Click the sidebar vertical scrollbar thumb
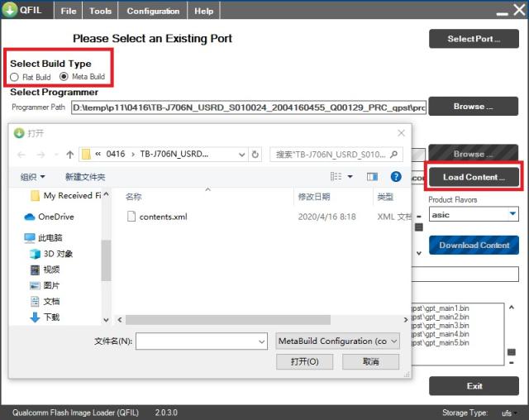 click(106, 260)
